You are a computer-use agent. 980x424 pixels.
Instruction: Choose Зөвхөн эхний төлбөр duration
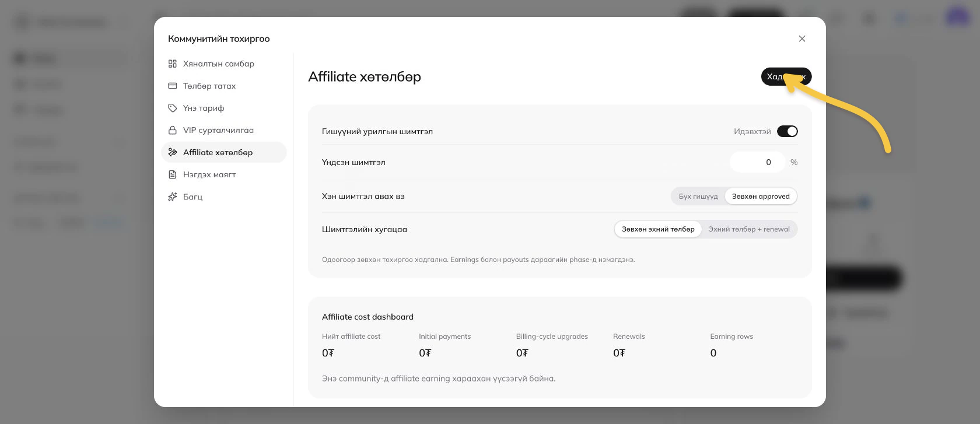[x=658, y=229]
